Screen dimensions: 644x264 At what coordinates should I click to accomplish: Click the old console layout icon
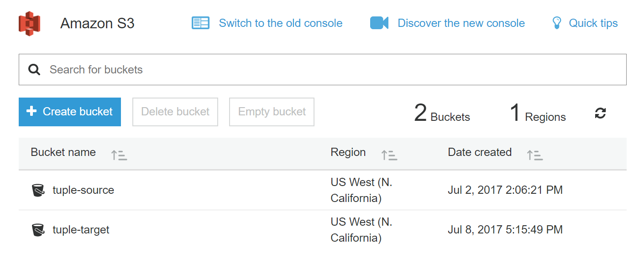200,23
